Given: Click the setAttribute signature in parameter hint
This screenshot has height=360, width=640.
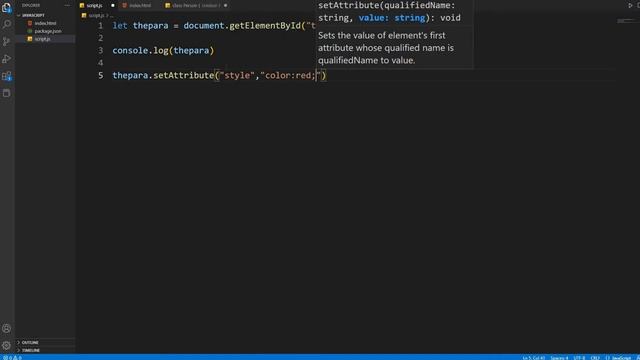Looking at the screenshot, I should coord(389,11).
